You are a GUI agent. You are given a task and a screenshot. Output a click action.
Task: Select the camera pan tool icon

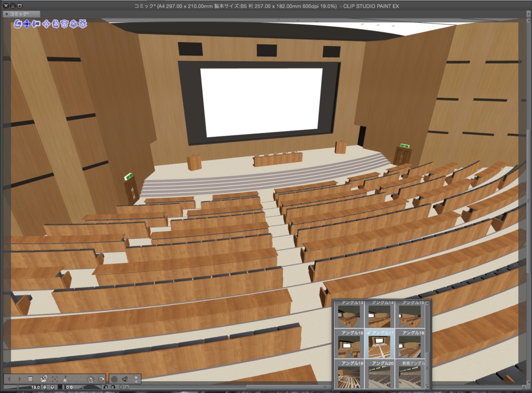tap(26, 24)
